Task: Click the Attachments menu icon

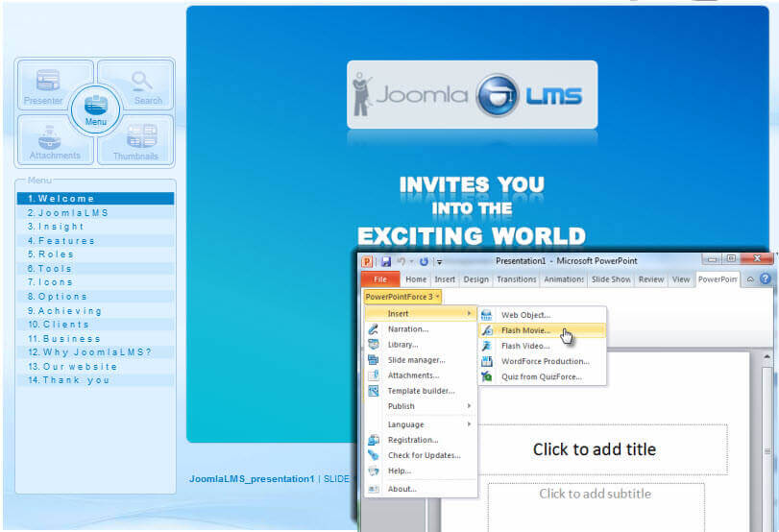Action: [373, 375]
